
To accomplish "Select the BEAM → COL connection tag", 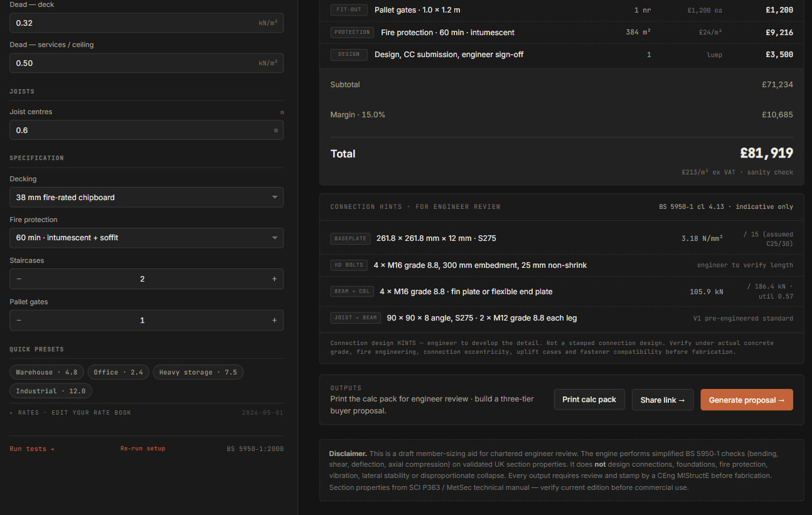I will click(x=352, y=291).
